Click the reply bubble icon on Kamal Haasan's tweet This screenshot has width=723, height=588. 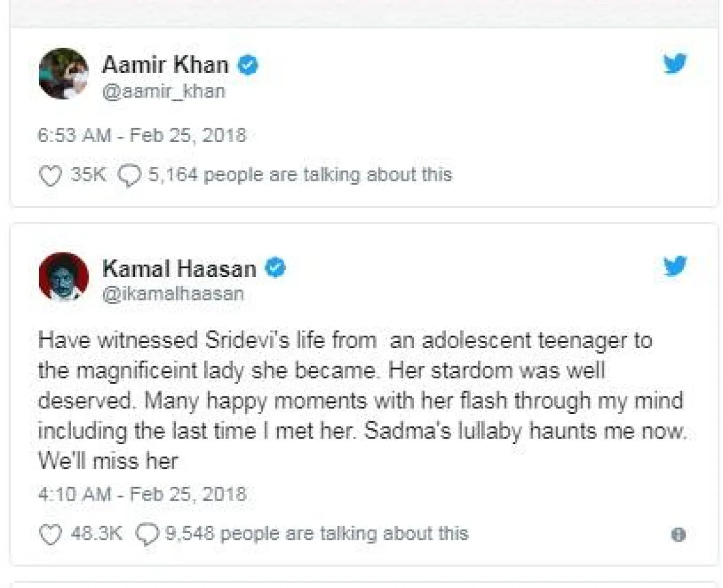point(147,534)
